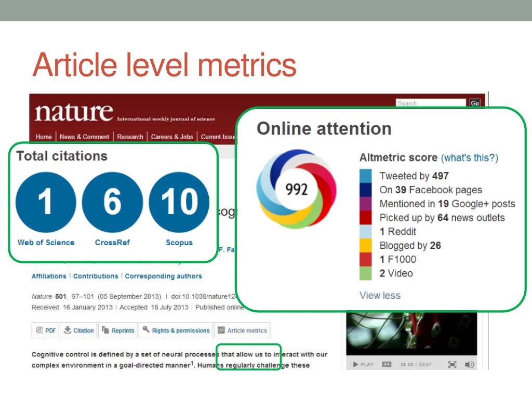Click the "1 F1000" line
This screenshot has width=532, height=399.
(x=397, y=259)
